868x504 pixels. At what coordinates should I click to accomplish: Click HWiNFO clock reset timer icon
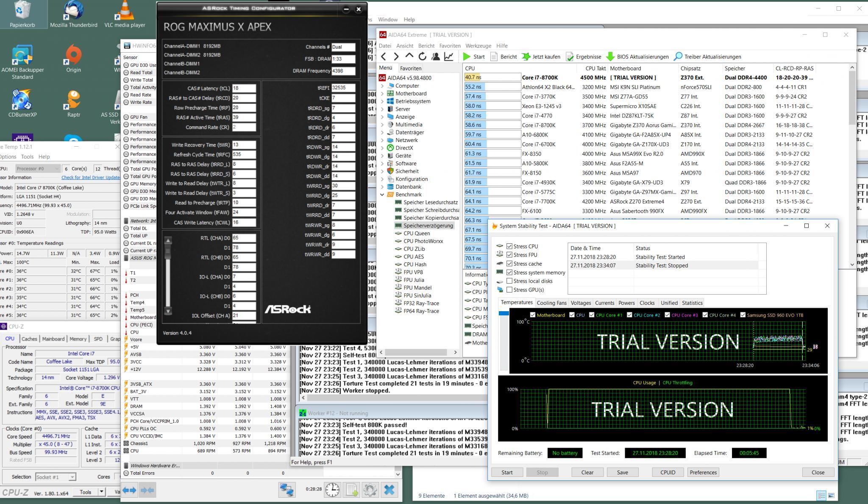332,490
